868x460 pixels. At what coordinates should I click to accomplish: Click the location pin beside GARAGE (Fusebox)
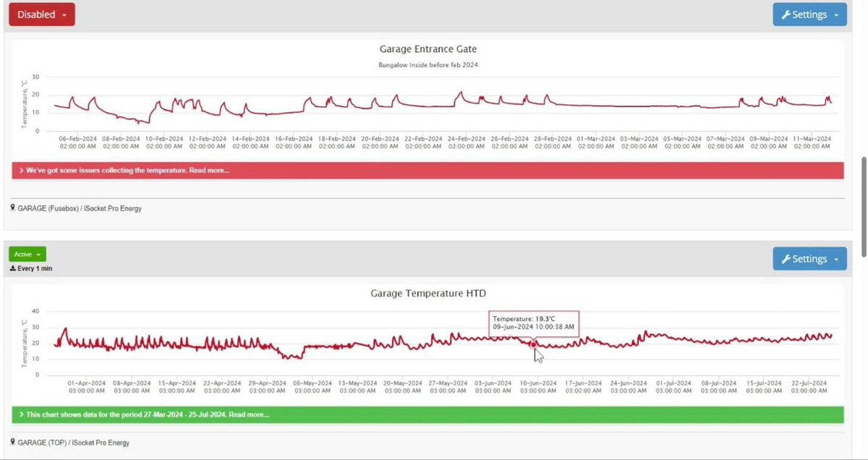13,208
